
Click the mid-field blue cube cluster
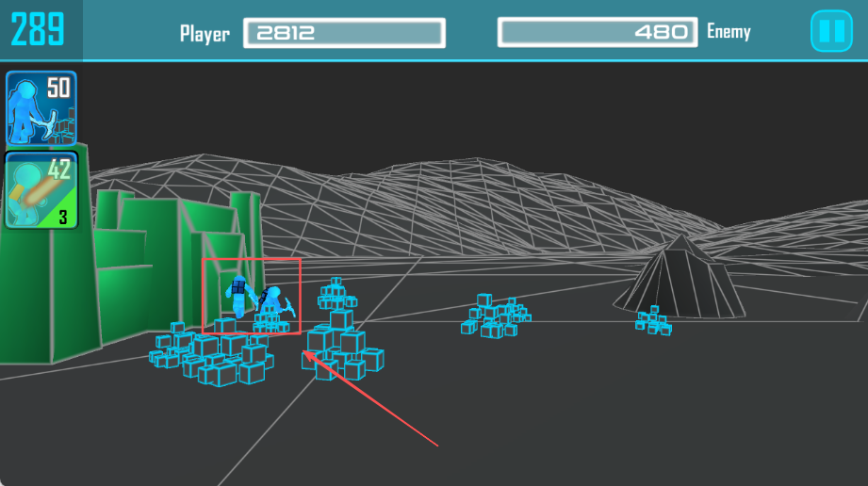(x=495, y=316)
